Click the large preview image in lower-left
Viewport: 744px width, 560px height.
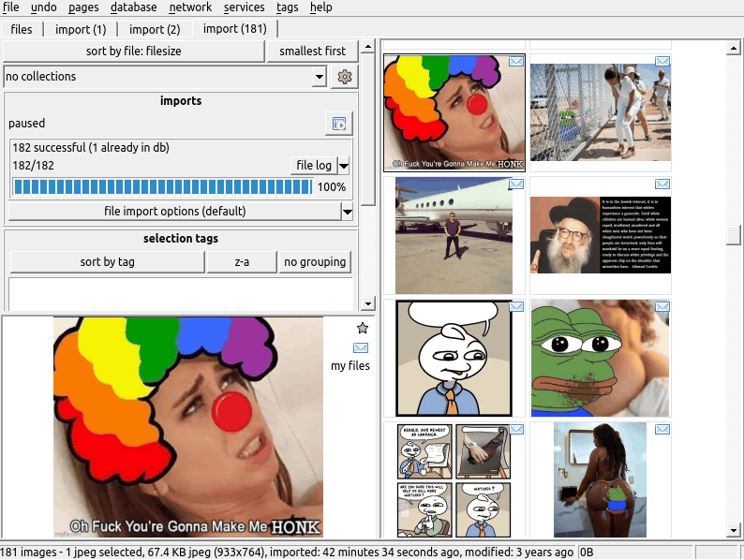click(x=188, y=427)
